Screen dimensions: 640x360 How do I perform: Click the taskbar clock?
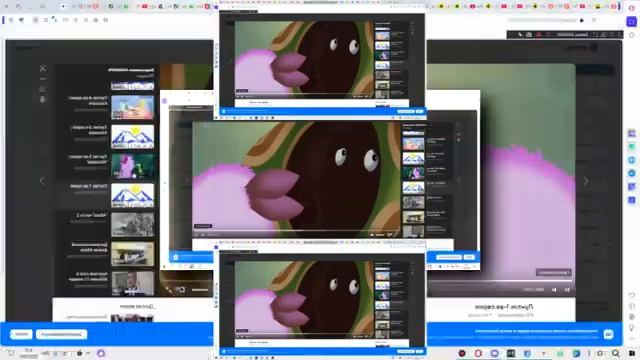29,353
